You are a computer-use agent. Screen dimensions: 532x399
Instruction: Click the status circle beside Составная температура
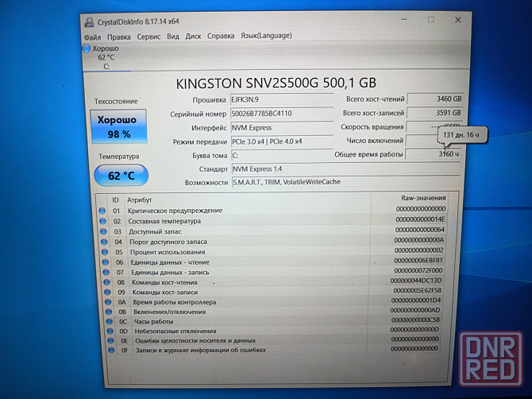(102, 221)
